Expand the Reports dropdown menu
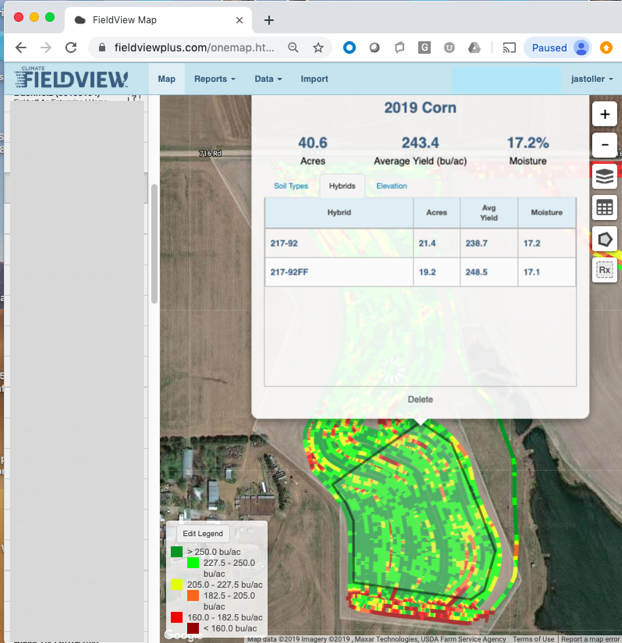 (x=214, y=79)
